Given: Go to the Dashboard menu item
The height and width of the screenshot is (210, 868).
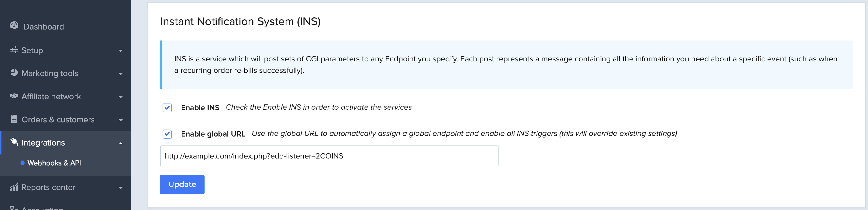Looking at the screenshot, I should click(x=43, y=27).
